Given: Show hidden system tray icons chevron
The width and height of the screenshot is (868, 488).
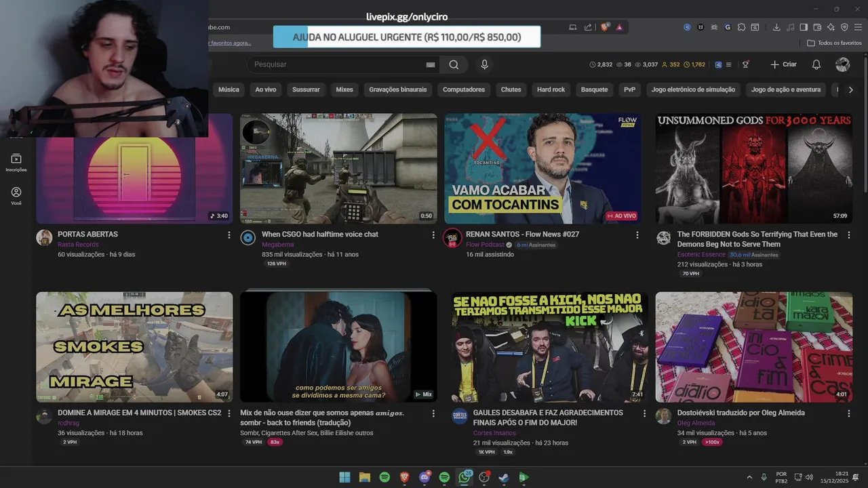Looking at the screenshot, I should 749,477.
